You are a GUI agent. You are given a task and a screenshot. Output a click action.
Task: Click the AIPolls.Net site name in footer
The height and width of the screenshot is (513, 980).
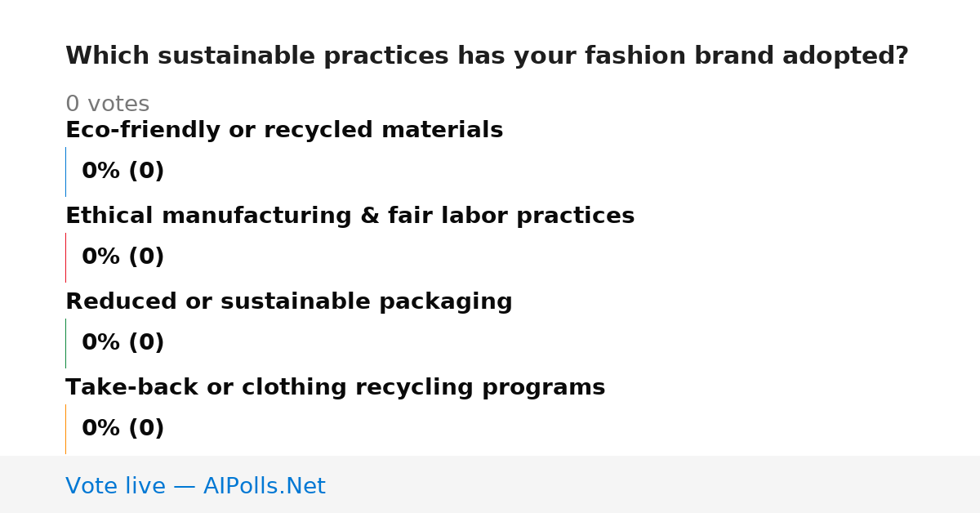pos(265,486)
